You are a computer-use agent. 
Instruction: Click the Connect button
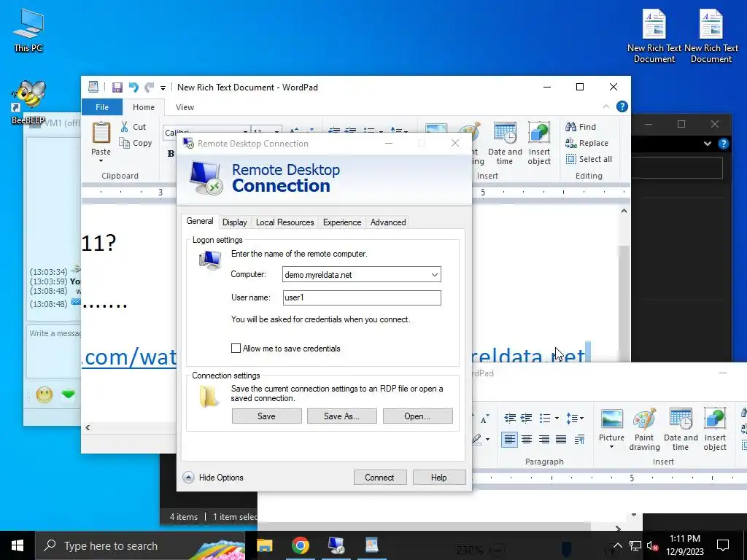379,477
